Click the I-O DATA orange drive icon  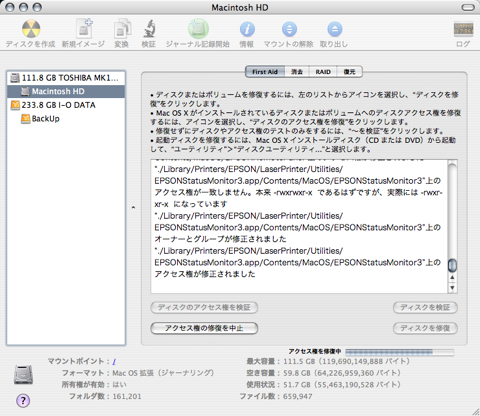pos(15,105)
